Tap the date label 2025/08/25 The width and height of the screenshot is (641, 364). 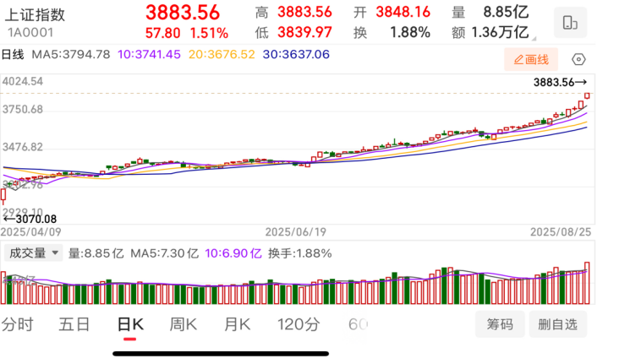561,232
